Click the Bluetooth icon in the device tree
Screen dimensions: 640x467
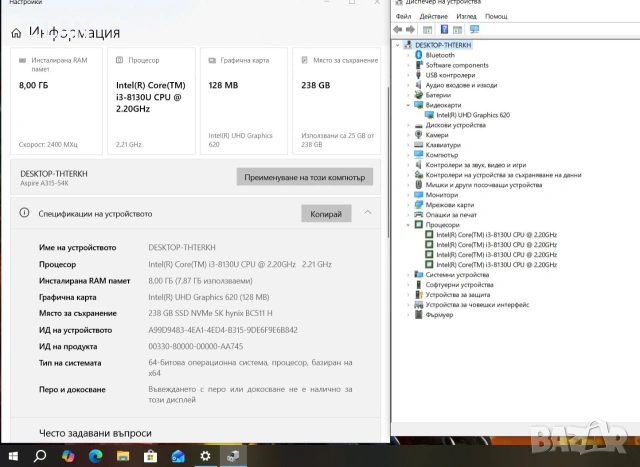coord(418,55)
